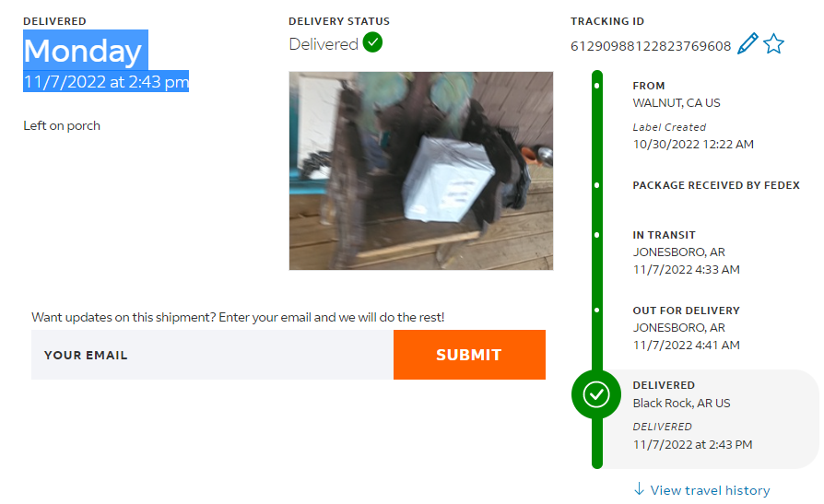
Task: Click the timeline dot next to FROM
Action: [597, 85]
